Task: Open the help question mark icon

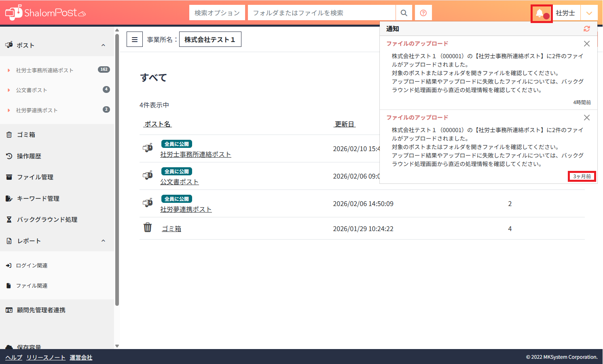Action: 423,13
